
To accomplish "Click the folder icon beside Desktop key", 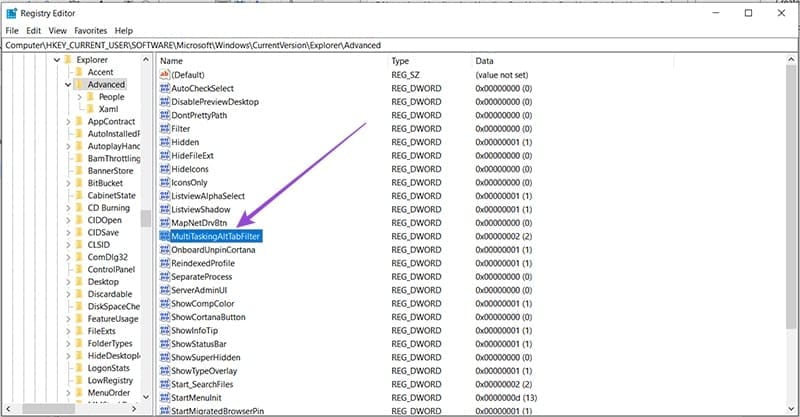I will click(80, 283).
